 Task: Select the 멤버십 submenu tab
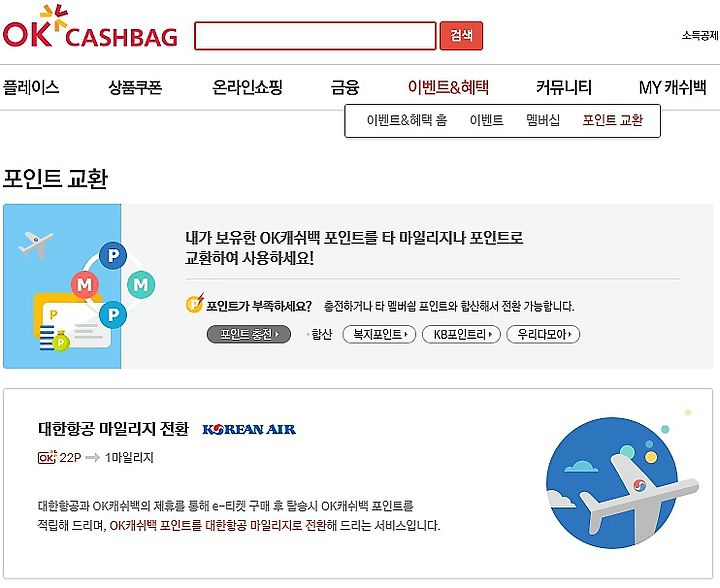543,120
